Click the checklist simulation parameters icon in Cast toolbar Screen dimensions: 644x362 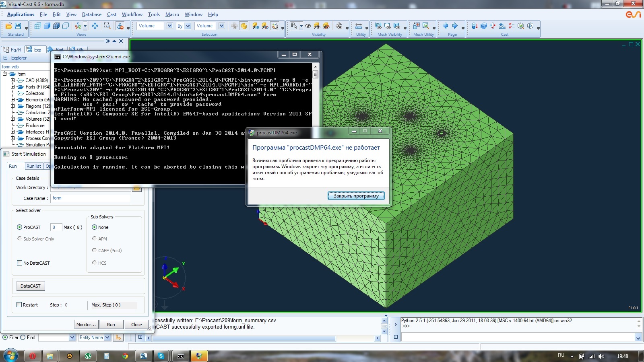(512, 26)
